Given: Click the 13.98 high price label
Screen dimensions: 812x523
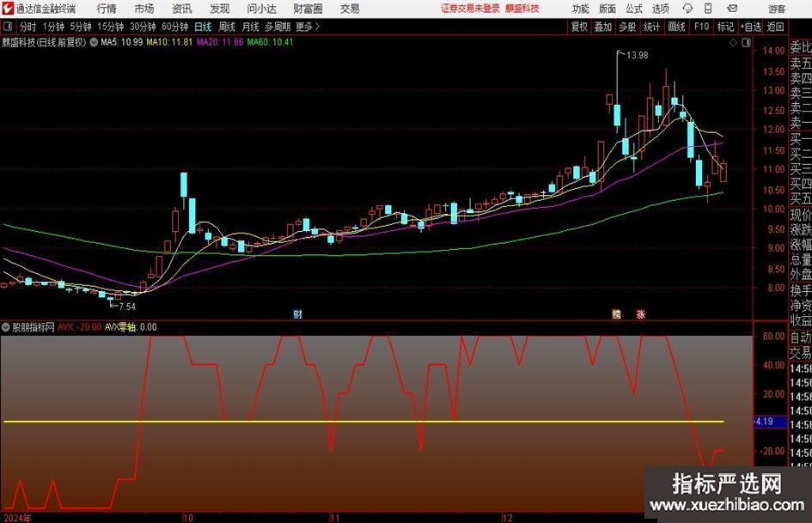Looking at the screenshot, I should pos(637,56).
